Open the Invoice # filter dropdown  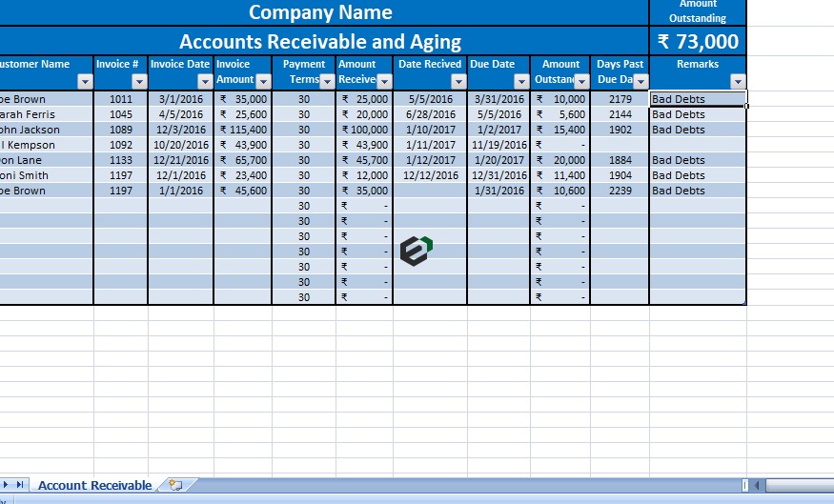[139, 82]
